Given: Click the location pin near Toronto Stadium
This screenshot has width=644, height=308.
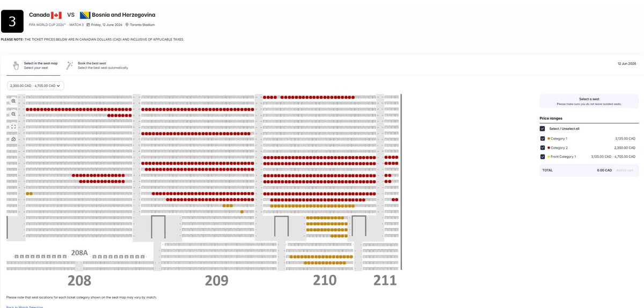Looking at the screenshot, I should pyautogui.click(x=127, y=25).
